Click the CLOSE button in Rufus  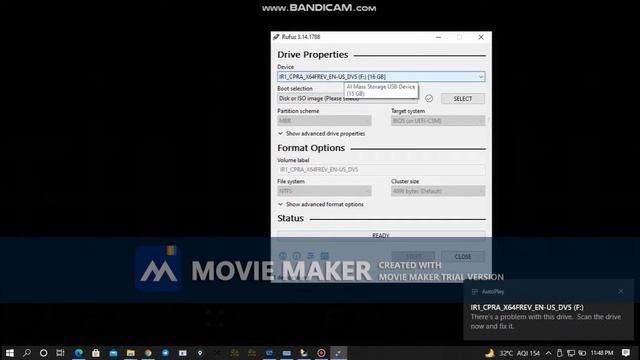point(463,256)
